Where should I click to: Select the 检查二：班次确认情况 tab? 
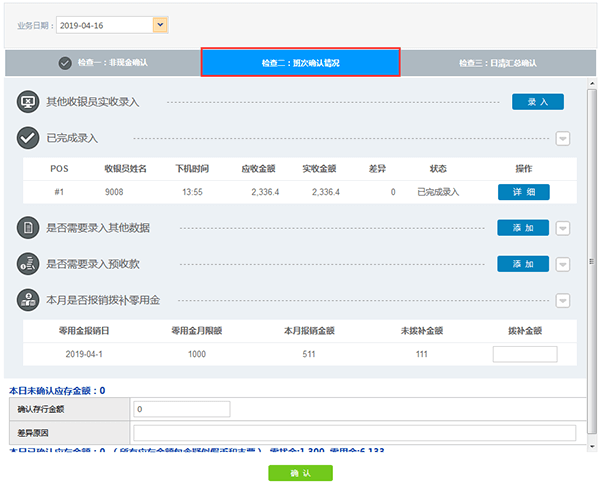click(300, 62)
